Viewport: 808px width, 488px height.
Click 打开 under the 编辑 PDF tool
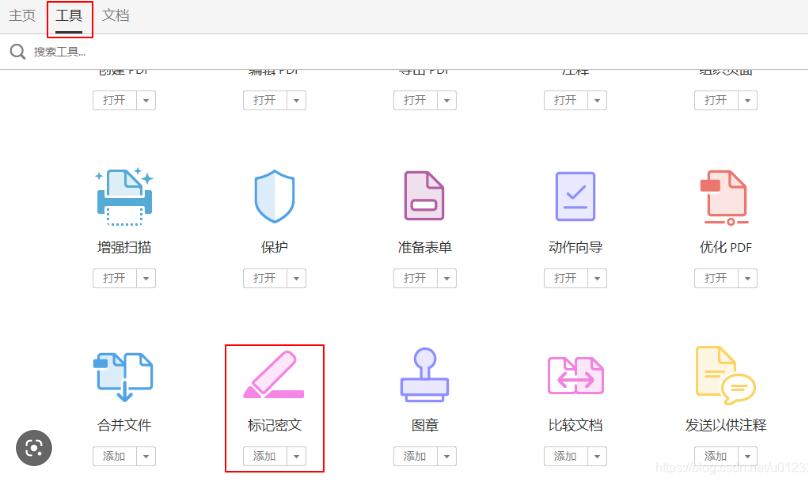[265, 100]
